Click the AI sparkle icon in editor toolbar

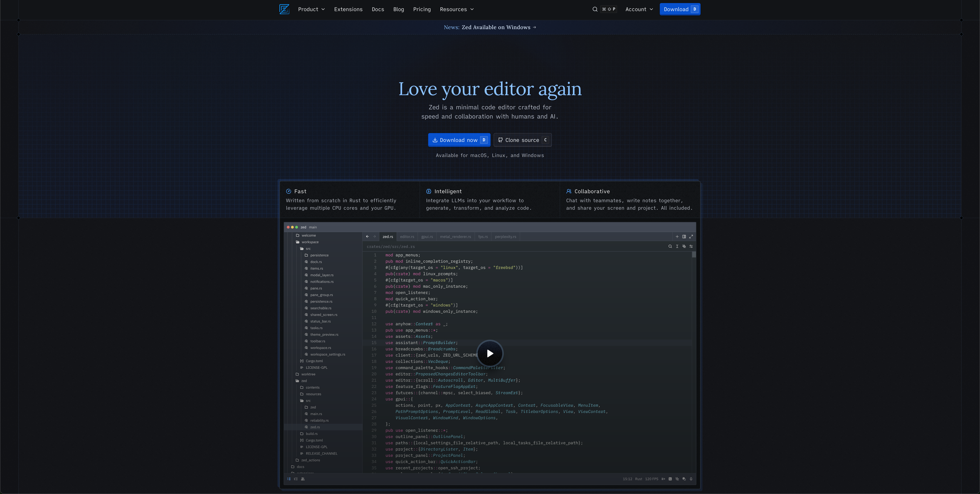pyautogui.click(x=684, y=246)
